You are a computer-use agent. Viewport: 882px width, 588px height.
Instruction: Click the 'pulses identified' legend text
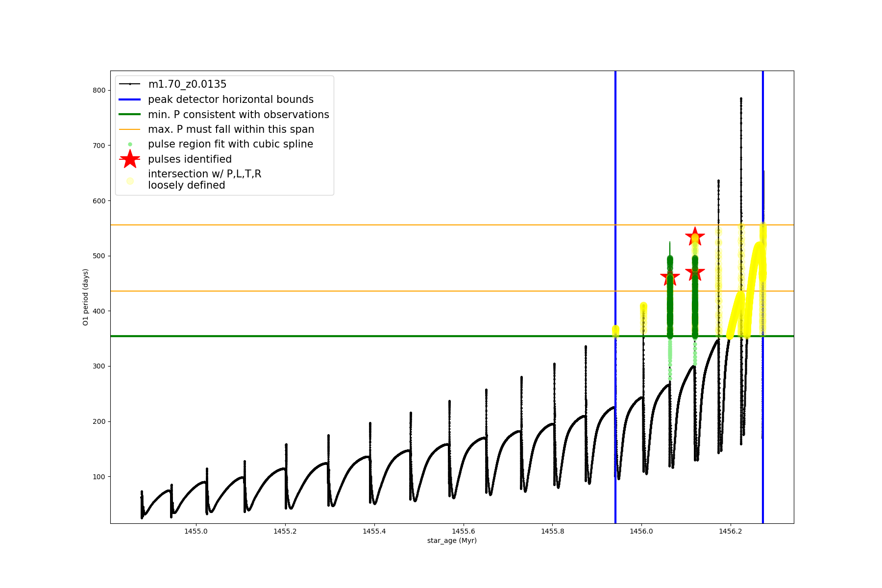coord(190,159)
